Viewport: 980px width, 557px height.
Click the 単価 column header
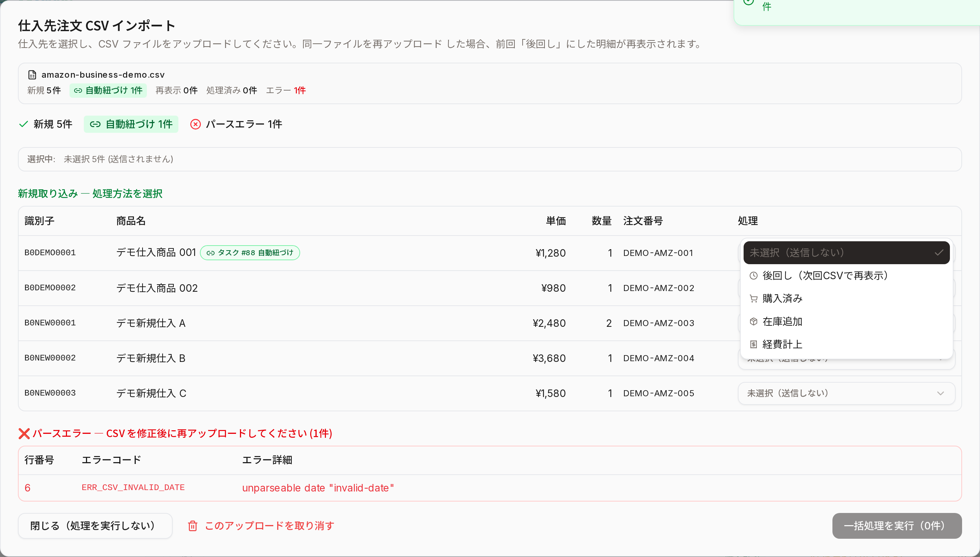(x=556, y=221)
